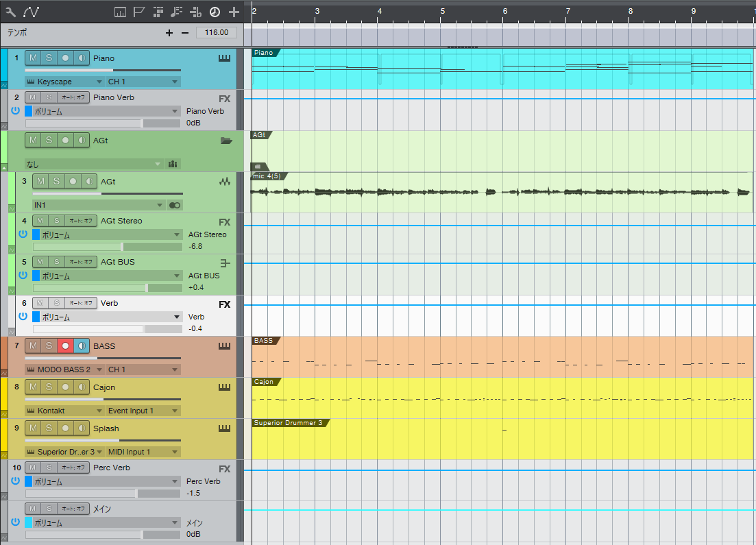Click the AGt BUS volume fader
756x545 pixels.
[x=108, y=288]
